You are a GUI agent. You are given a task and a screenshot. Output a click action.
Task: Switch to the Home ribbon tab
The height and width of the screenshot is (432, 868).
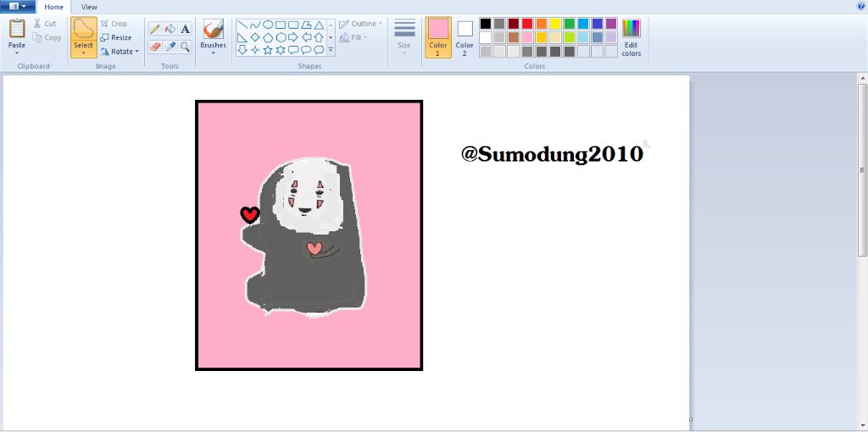53,7
